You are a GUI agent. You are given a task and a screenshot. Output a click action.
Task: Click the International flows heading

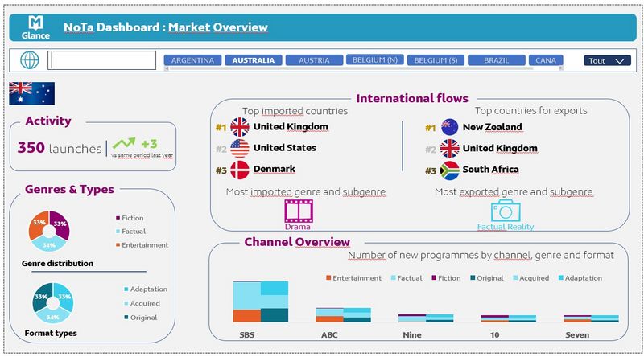pyautogui.click(x=412, y=98)
